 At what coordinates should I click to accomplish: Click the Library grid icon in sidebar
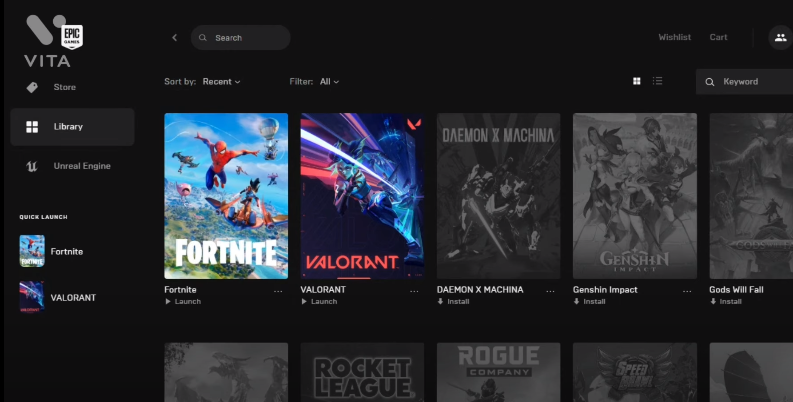click(x=32, y=126)
